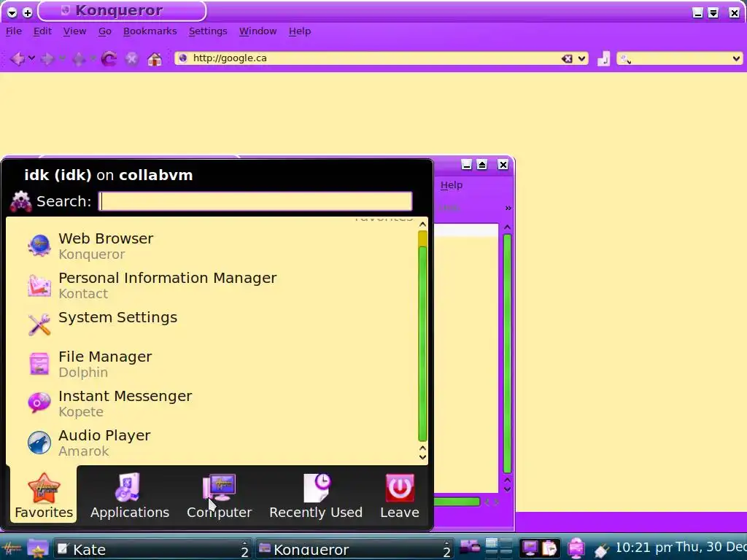Switch to the Applications tab
This screenshot has height=560, width=747.
click(130, 495)
